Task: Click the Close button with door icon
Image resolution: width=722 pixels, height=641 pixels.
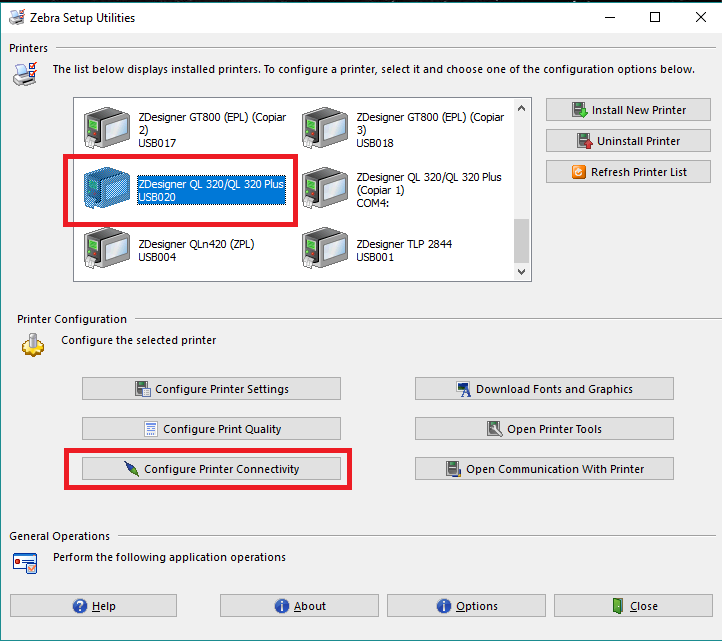Action: click(x=634, y=606)
